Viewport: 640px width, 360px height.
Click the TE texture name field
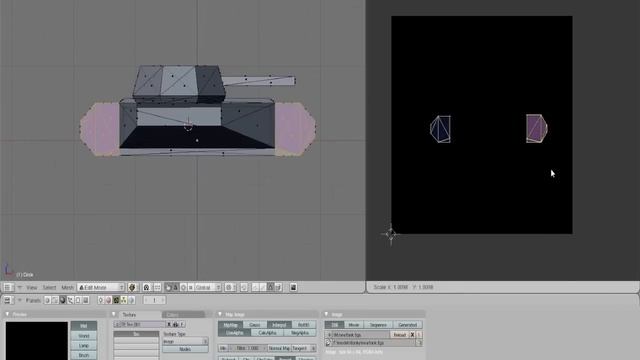click(142, 324)
